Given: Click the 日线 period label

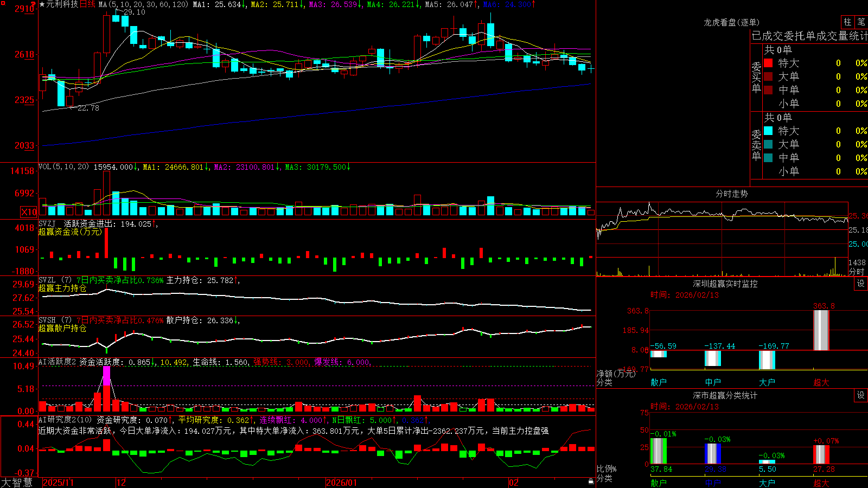Looking at the screenshot, I should (x=88, y=4).
